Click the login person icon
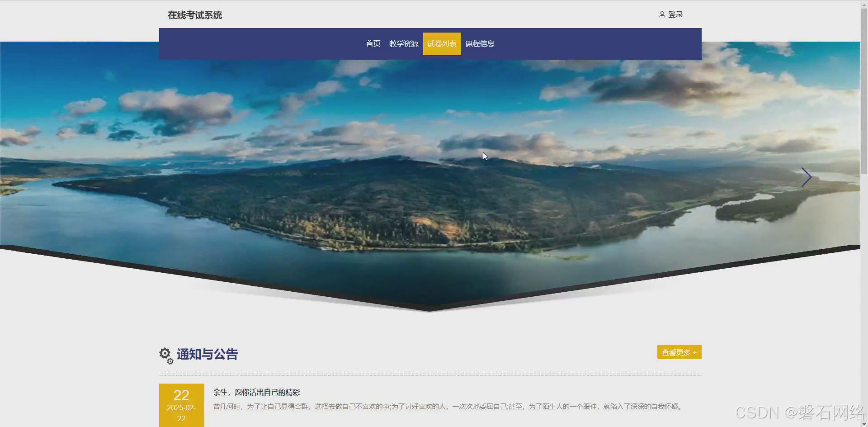Screen dimensions: 868x427 662,14
